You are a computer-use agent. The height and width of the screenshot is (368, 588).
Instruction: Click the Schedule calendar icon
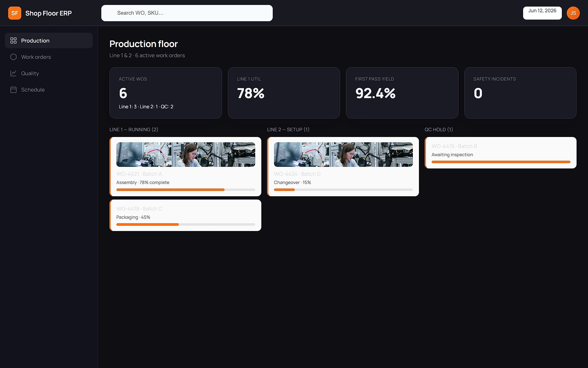coord(13,90)
